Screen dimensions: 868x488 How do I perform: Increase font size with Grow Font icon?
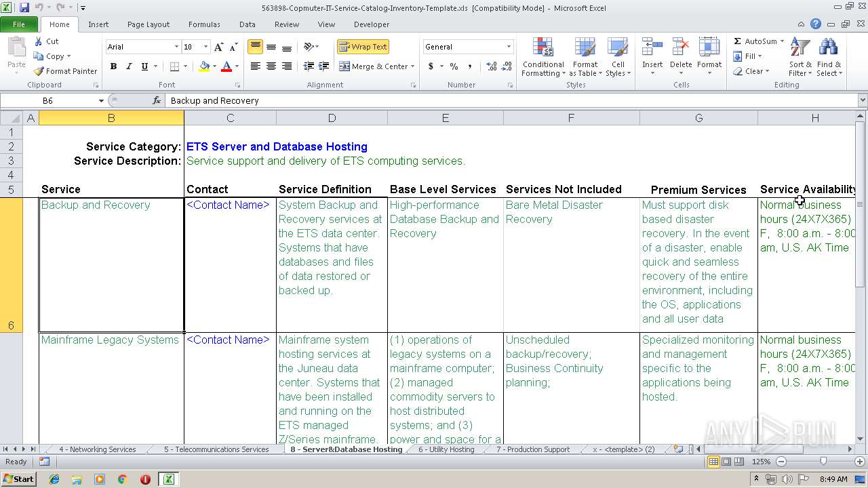(218, 47)
